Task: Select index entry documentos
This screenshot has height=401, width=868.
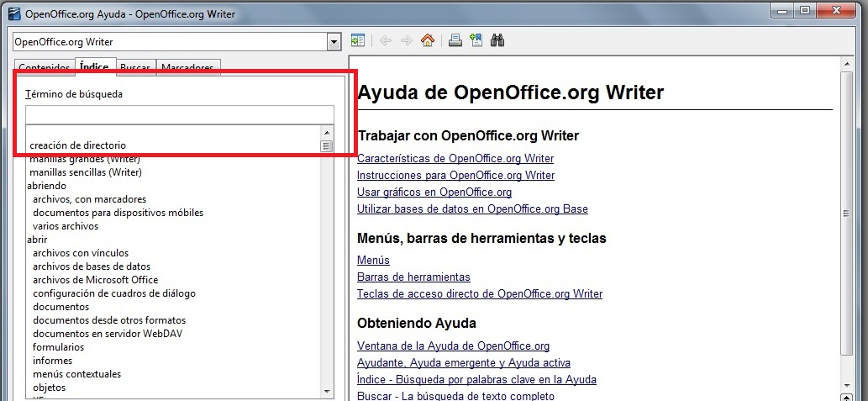Action: (60, 307)
